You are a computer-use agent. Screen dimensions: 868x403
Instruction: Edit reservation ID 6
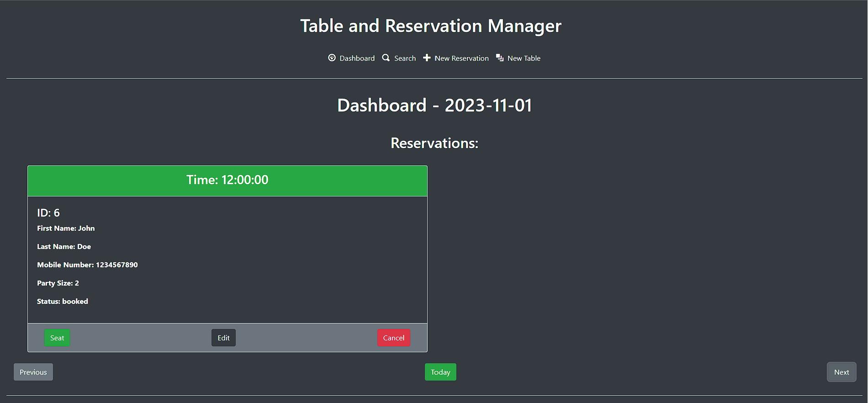(223, 338)
